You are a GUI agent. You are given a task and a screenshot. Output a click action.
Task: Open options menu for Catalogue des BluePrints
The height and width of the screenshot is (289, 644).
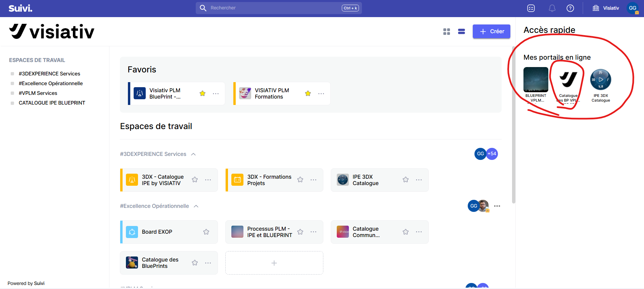pyautogui.click(x=208, y=263)
